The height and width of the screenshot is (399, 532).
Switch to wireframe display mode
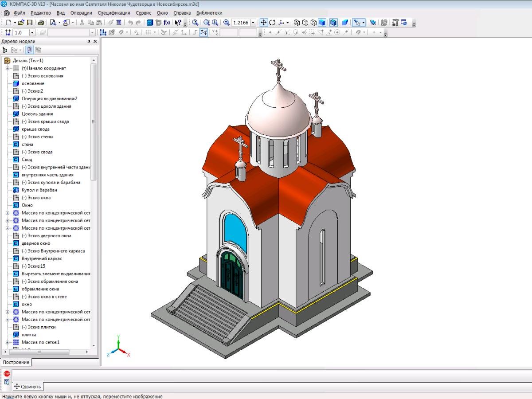pyautogui.click(x=297, y=23)
